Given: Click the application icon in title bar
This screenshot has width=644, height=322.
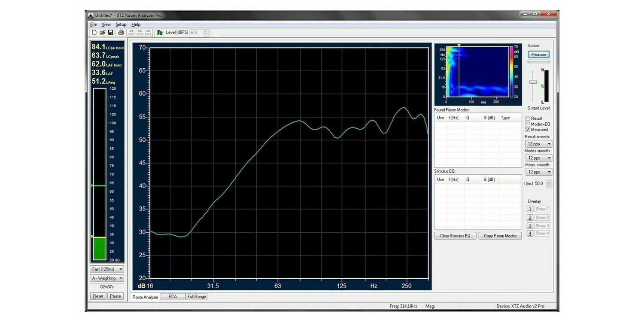Looking at the screenshot, I should pyautogui.click(x=90, y=15).
